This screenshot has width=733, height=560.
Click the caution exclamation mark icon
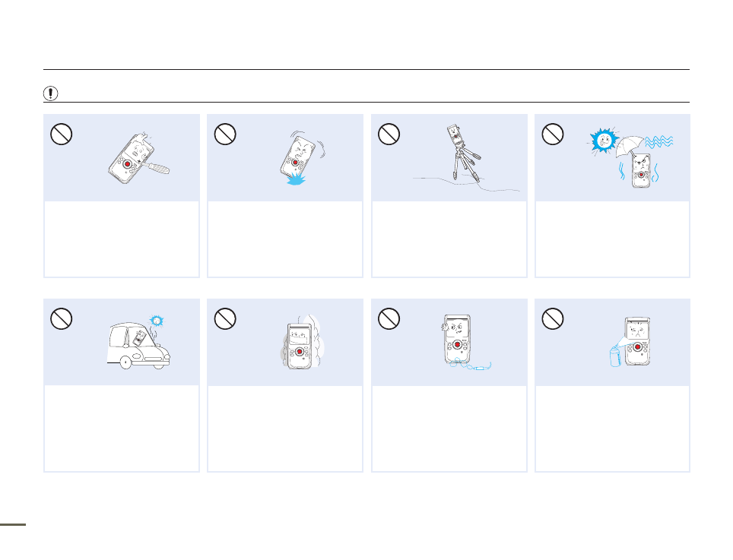coord(50,93)
